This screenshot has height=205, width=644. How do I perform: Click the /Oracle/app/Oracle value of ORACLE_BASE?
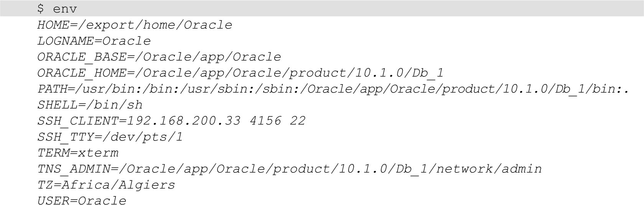(208, 57)
